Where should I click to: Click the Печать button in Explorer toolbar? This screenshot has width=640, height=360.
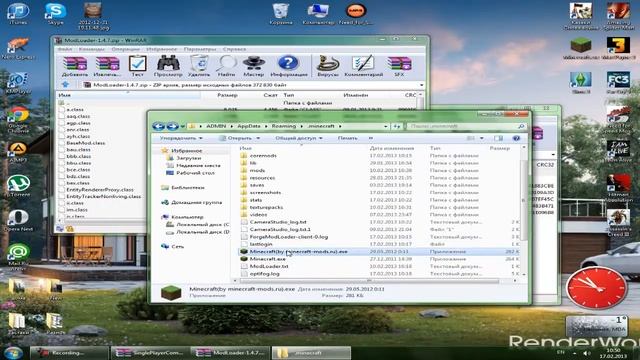click(x=347, y=138)
